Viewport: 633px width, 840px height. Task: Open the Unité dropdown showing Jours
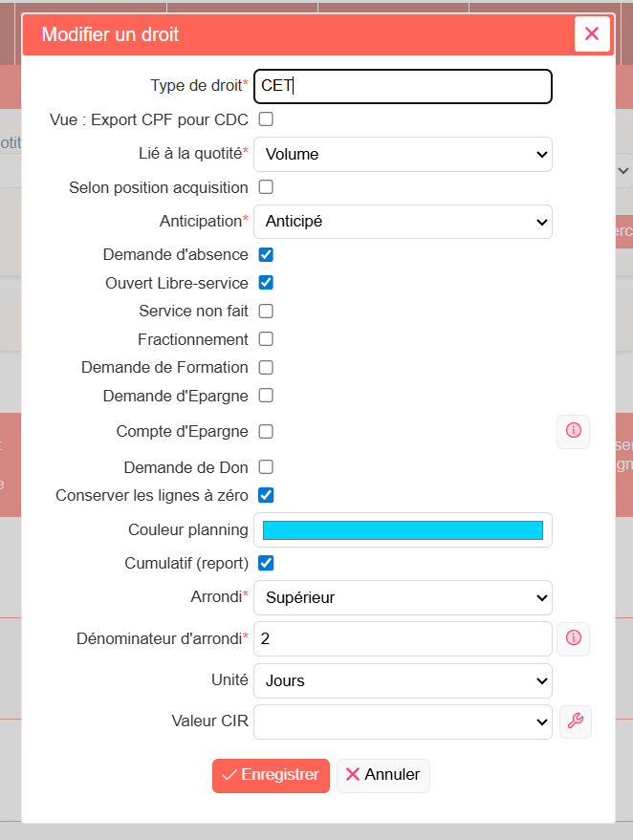[x=404, y=681]
